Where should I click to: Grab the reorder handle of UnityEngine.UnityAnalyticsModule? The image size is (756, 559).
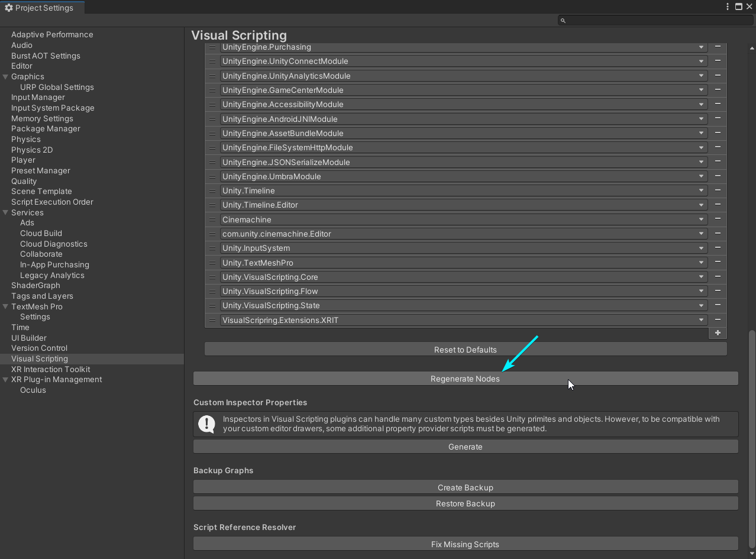(x=212, y=76)
